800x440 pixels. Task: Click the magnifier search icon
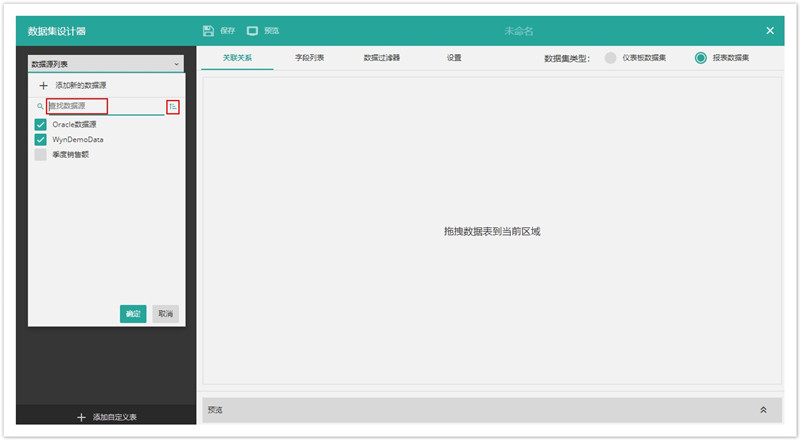pos(40,106)
